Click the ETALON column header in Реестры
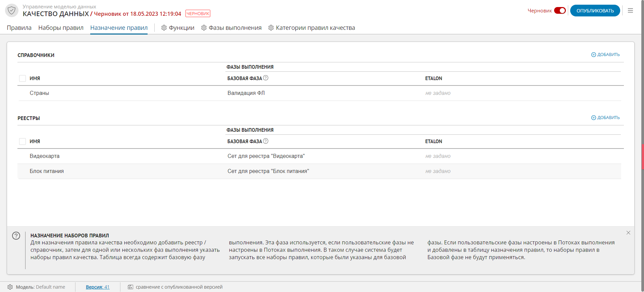 434,141
